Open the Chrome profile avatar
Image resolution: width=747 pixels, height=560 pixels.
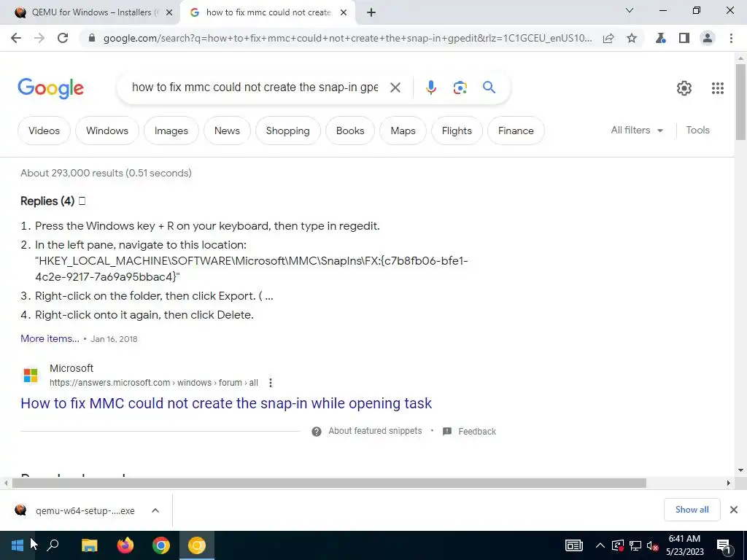pyautogui.click(x=708, y=38)
